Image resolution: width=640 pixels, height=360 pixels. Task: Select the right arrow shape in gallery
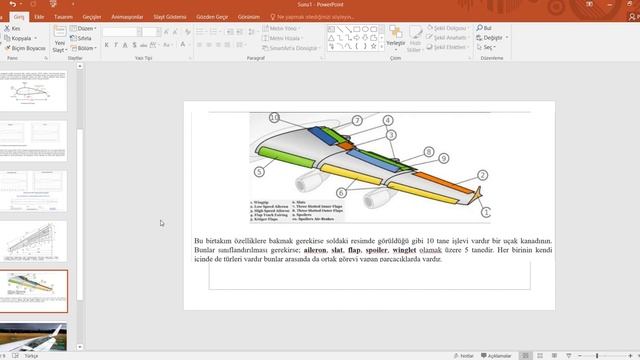tap(356, 38)
